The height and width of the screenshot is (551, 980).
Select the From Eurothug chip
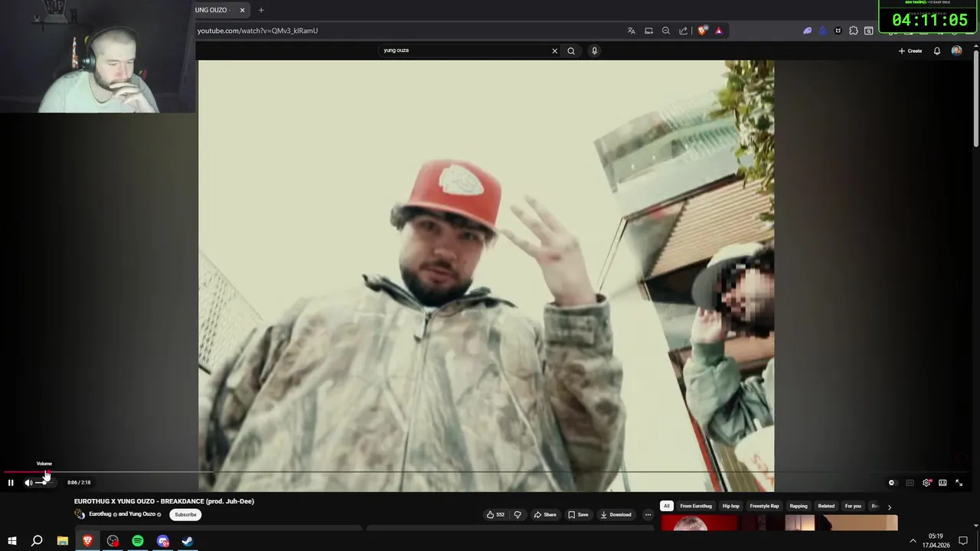coord(696,506)
